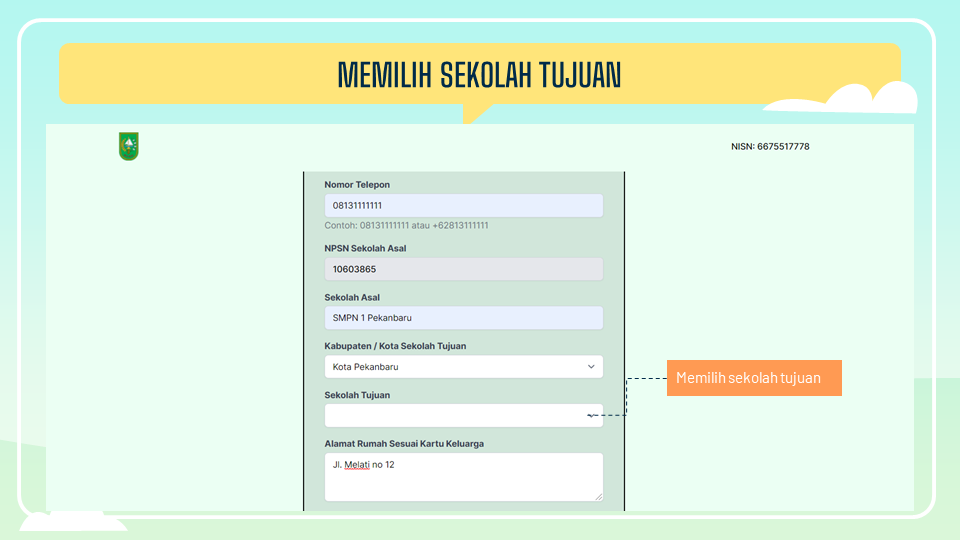Expand the Kabupaten / Kota Sekolah Tujuan dropdown

(x=463, y=367)
